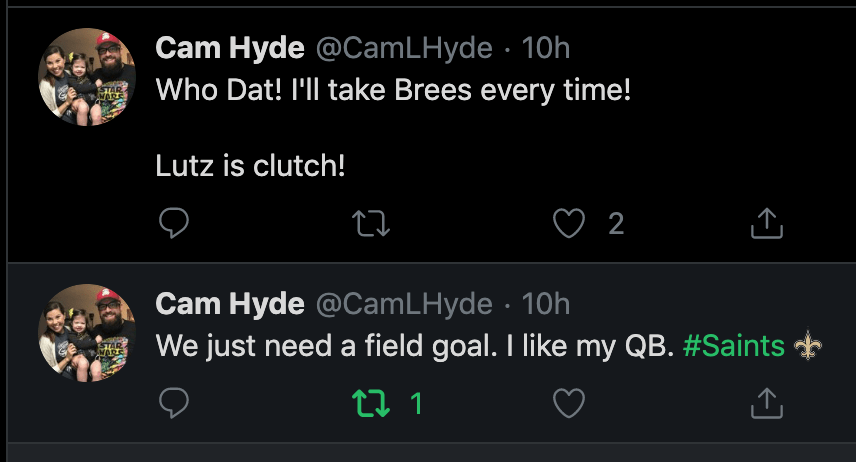Screen dimensions: 856x462
Task: Click the Cam Hyde name on the #Saints tweet
Action: point(230,303)
